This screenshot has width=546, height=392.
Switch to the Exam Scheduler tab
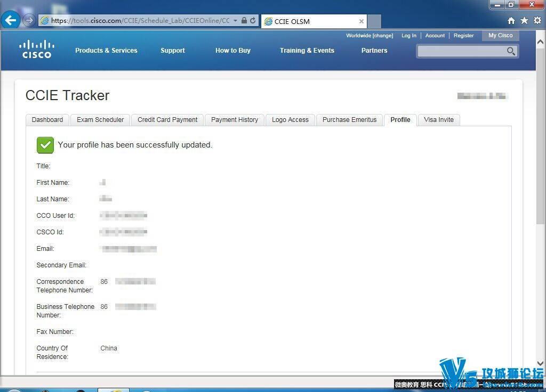[100, 120]
